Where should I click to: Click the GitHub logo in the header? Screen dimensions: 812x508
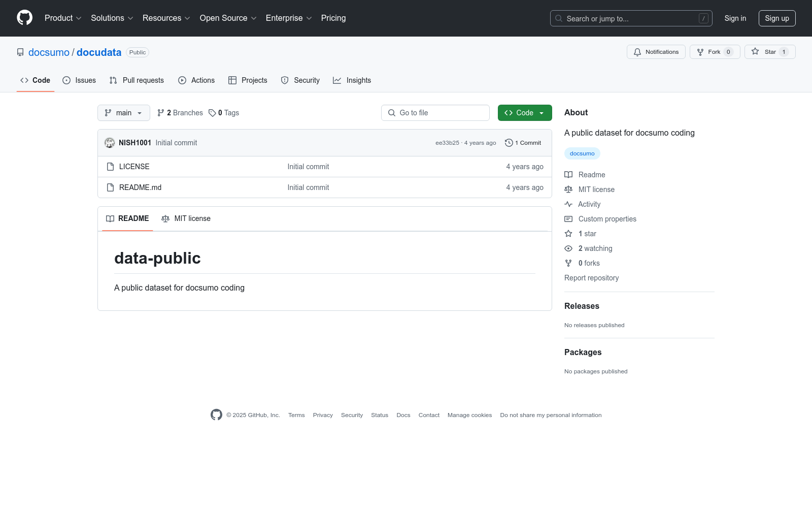pyautogui.click(x=24, y=18)
